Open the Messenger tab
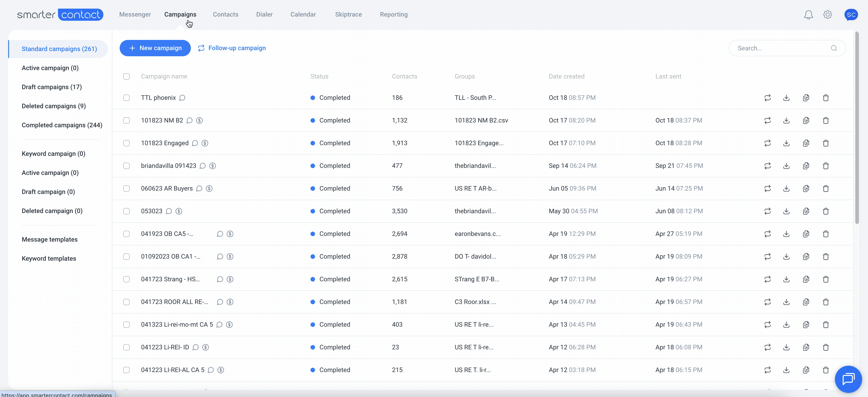This screenshot has height=397, width=868. coord(135,15)
